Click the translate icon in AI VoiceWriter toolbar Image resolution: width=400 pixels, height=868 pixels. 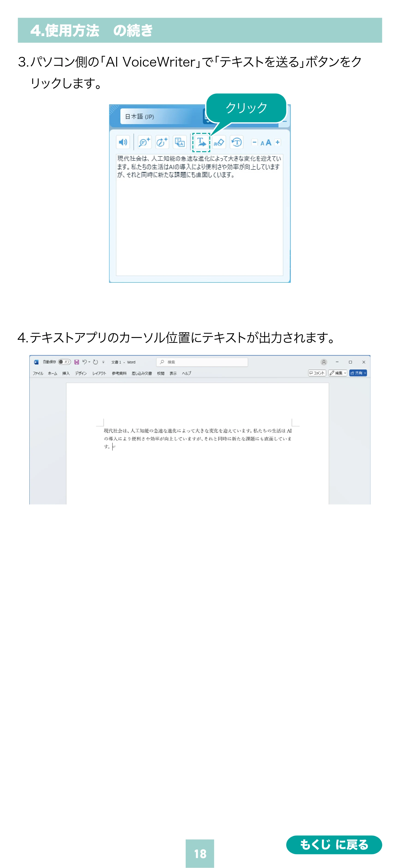(x=180, y=142)
